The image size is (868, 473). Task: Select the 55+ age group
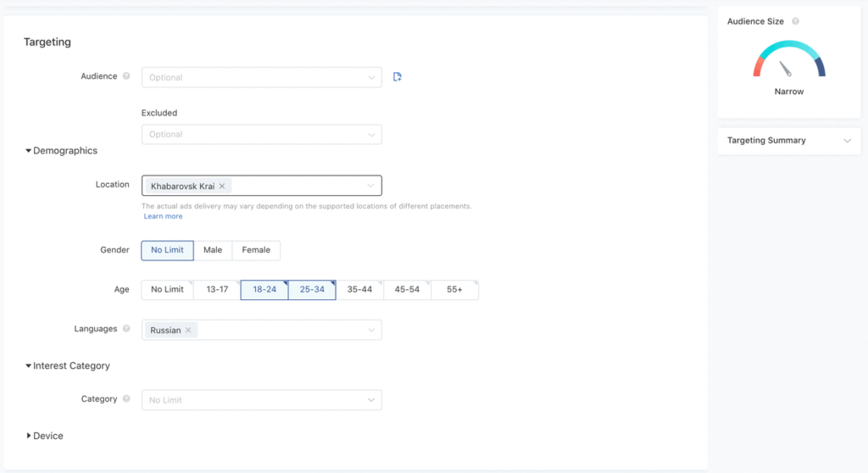[x=454, y=290]
